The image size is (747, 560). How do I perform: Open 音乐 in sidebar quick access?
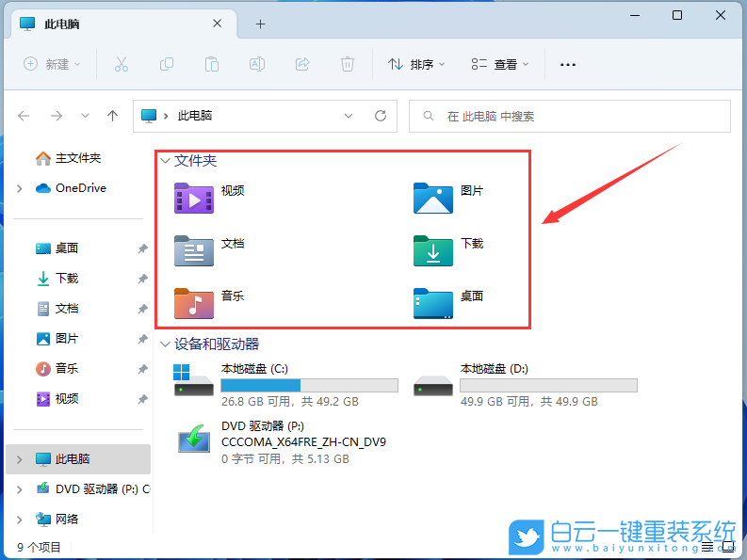click(x=57, y=369)
